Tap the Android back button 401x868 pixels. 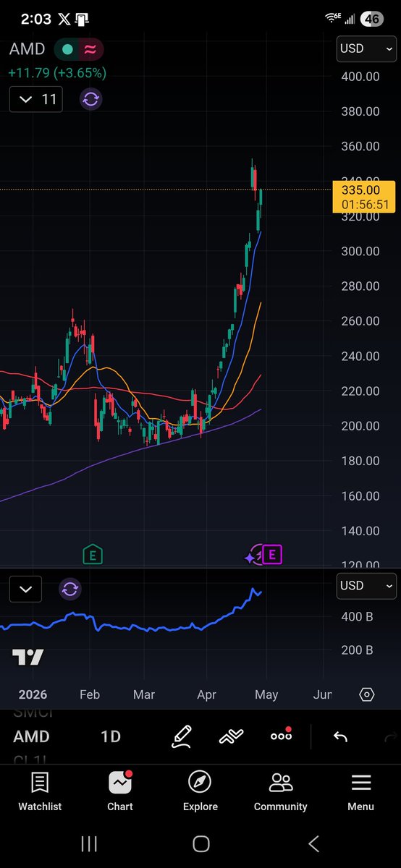[x=313, y=843]
